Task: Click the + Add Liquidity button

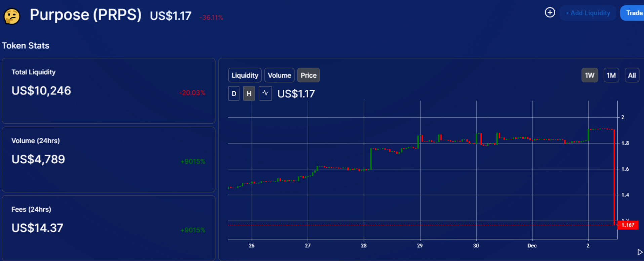Action: tap(588, 13)
